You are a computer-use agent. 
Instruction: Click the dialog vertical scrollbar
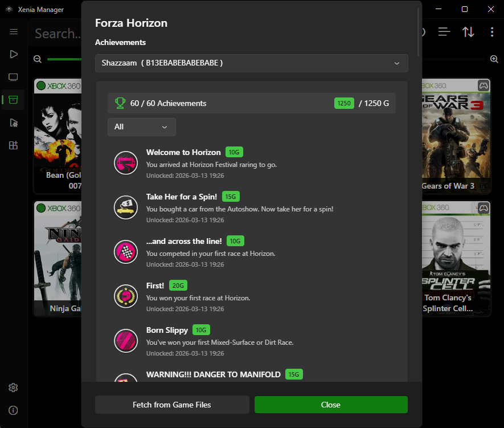coord(418,32)
